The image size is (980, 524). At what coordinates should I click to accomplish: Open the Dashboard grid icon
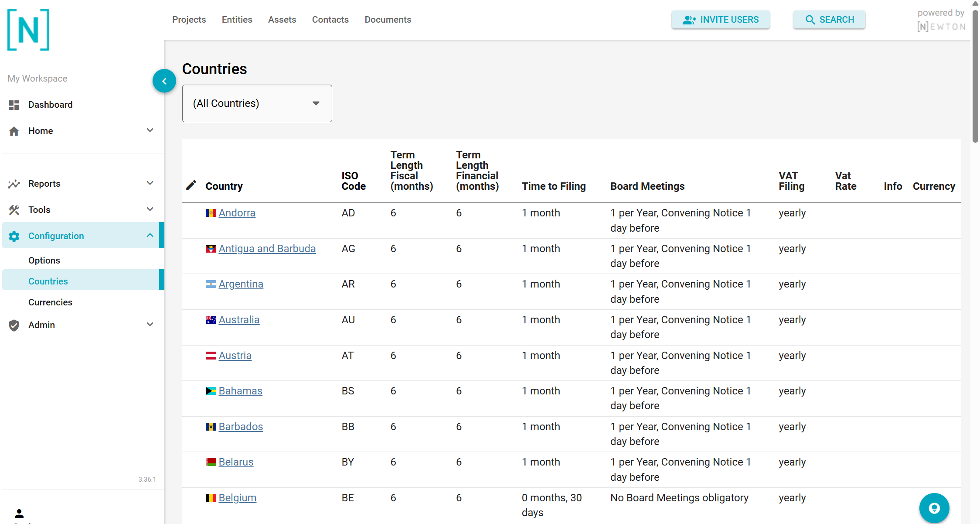14,105
